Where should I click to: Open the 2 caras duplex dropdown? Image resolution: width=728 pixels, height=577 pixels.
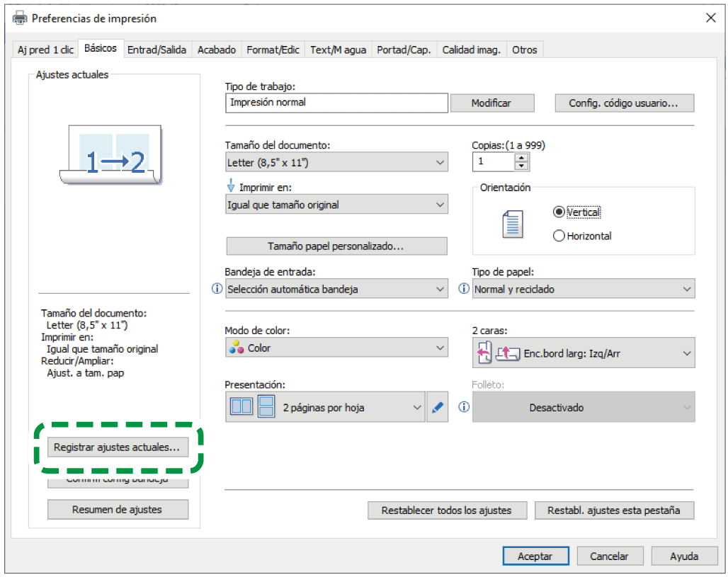(x=583, y=353)
